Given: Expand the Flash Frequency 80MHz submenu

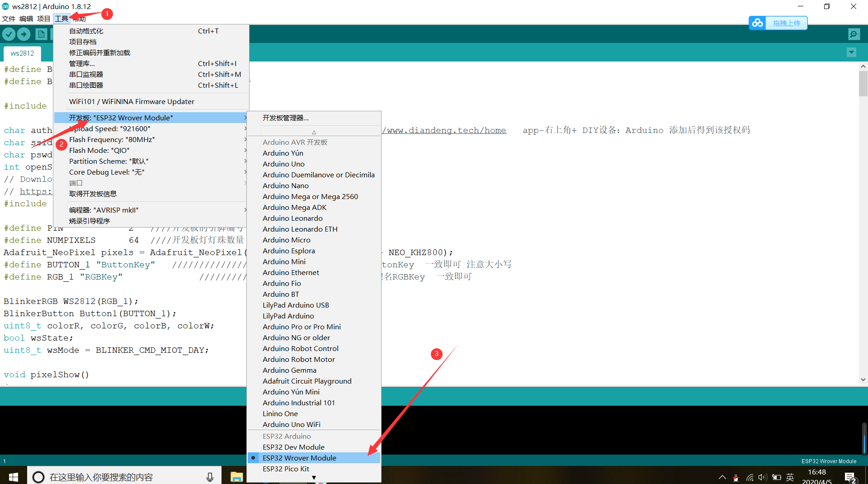Looking at the screenshot, I should click(x=151, y=139).
